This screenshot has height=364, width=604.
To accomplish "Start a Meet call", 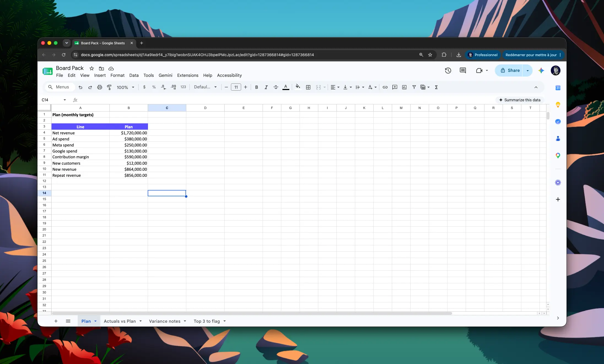I will (479, 70).
